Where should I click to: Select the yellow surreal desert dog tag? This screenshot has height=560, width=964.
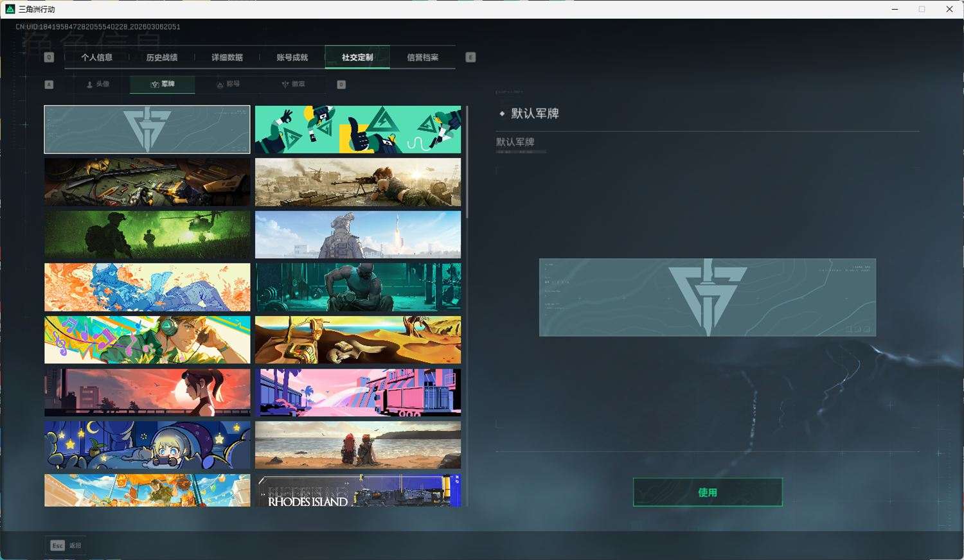(x=358, y=340)
